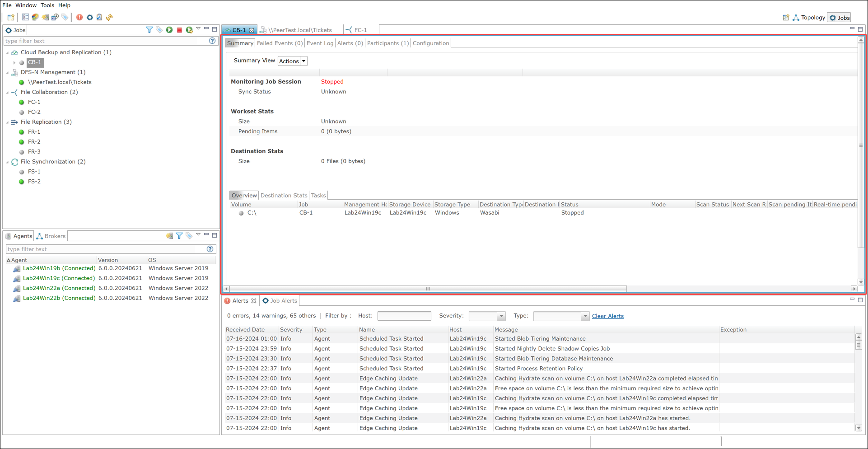Click the tag icon in Jobs panel toolbar
Image resolution: width=868 pixels, height=449 pixels.
pyautogui.click(x=159, y=30)
